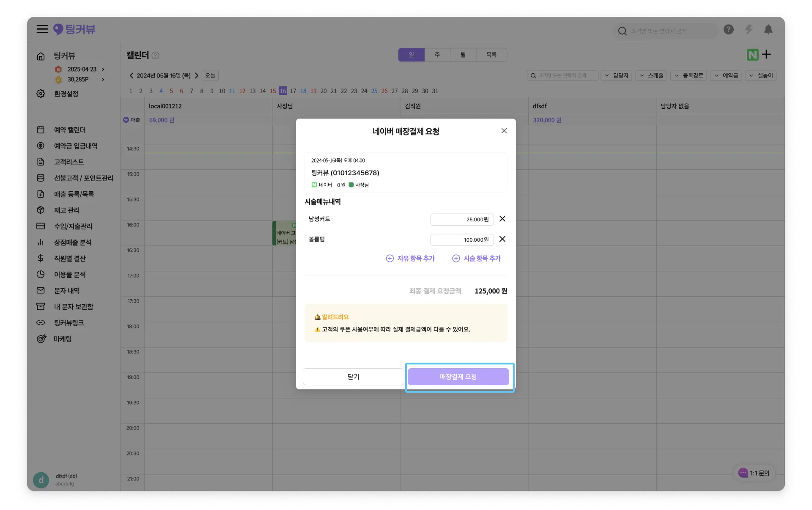Close the 네이버 매장결제 요청 dialog
The image size is (812, 510).
(504, 131)
